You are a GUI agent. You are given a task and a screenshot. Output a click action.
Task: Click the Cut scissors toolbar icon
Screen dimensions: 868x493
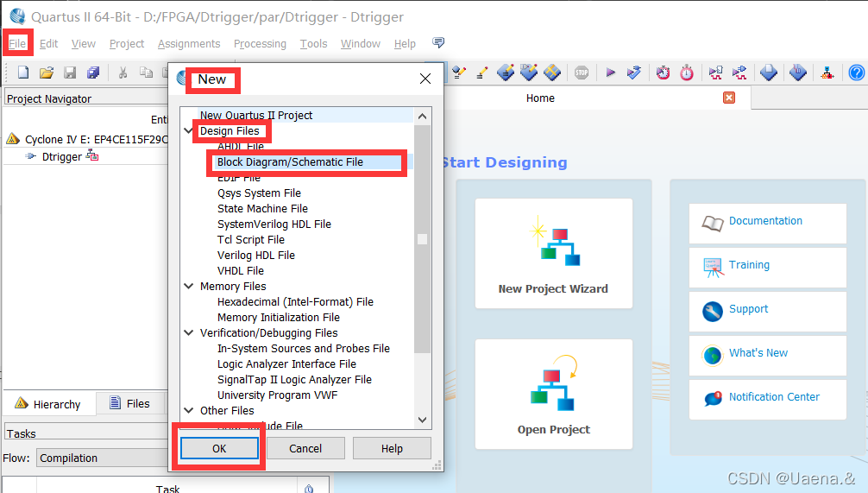click(x=123, y=73)
